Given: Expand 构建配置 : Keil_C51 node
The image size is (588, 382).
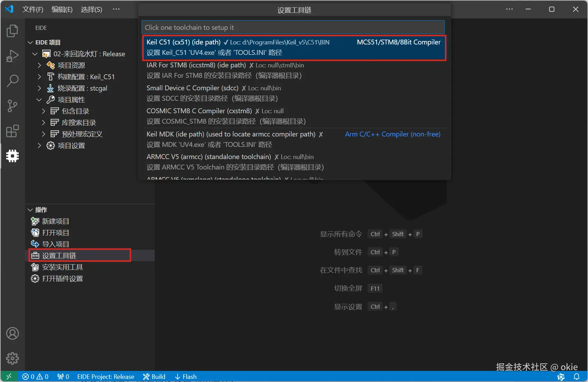Looking at the screenshot, I should [39, 77].
